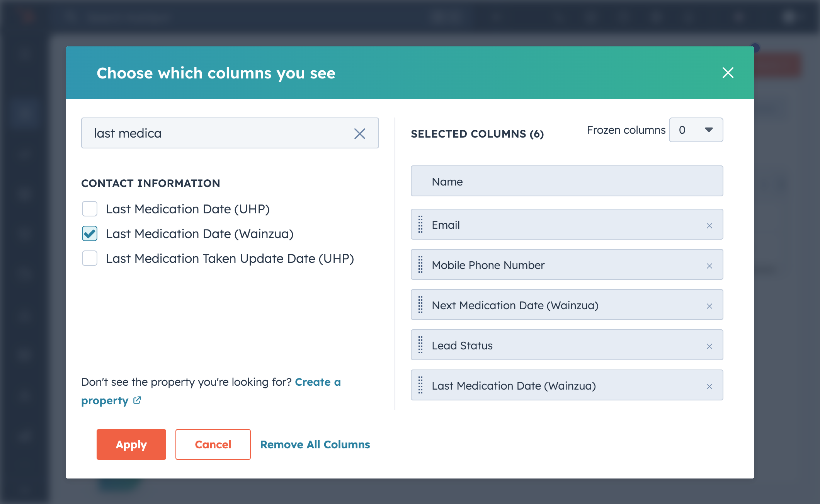820x504 pixels.
Task: Check Last Medication Taken Update Date (UHP)
Action: pyautogui.click(x=90, y=258)
